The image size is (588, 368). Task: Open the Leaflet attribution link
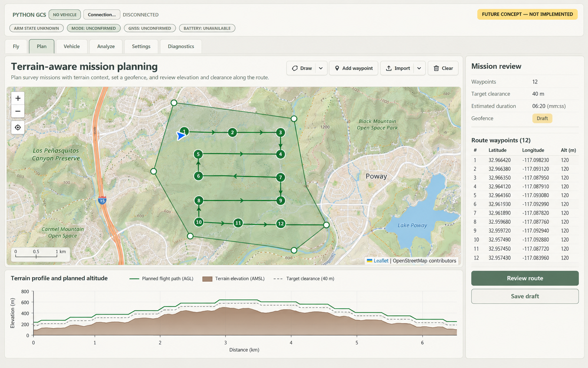click(381, 261)
